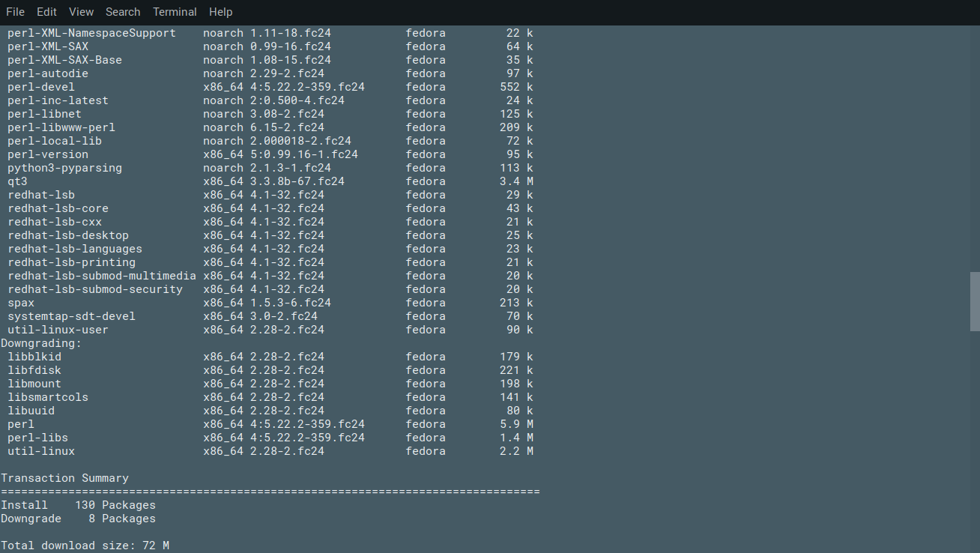The height and width of the screenshot is (553, 980).
Task: Click the Install 130 Packages line
Action: click(x=78, y=505)
